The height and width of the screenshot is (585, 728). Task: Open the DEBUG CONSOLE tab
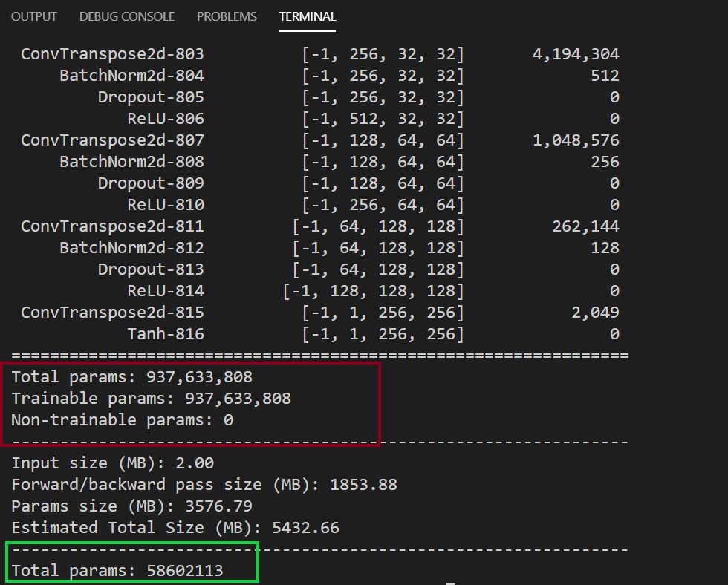pyautogui.click(x=127, y=16)
